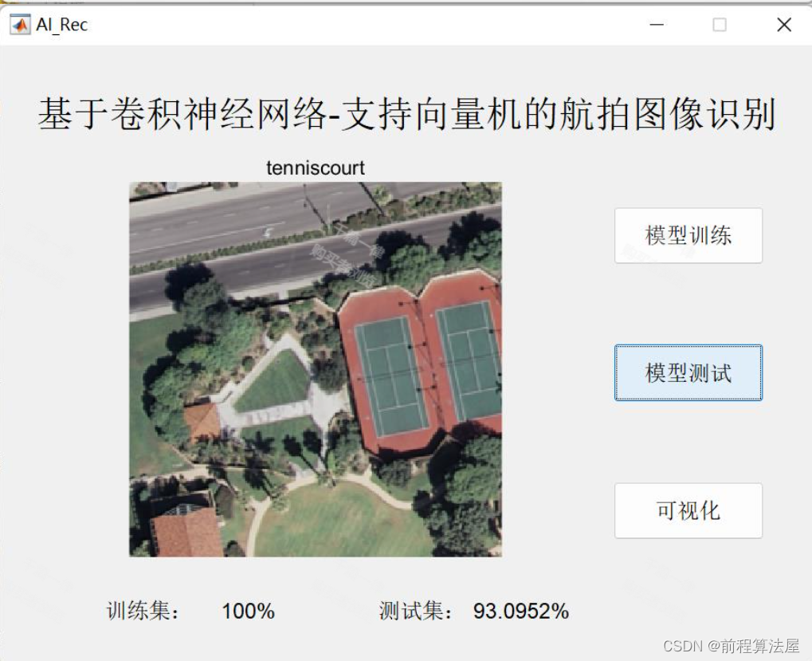Minimize the AI_Rec window
This screenshot has width=812, height=661.
(657, 25)
